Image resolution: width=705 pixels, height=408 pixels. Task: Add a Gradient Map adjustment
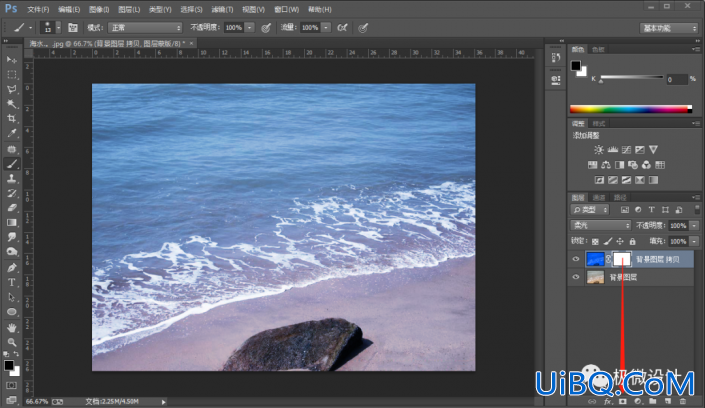click(653, 180)
